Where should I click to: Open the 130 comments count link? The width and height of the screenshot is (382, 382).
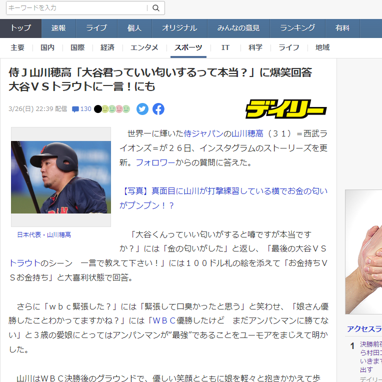click(86, 109)
